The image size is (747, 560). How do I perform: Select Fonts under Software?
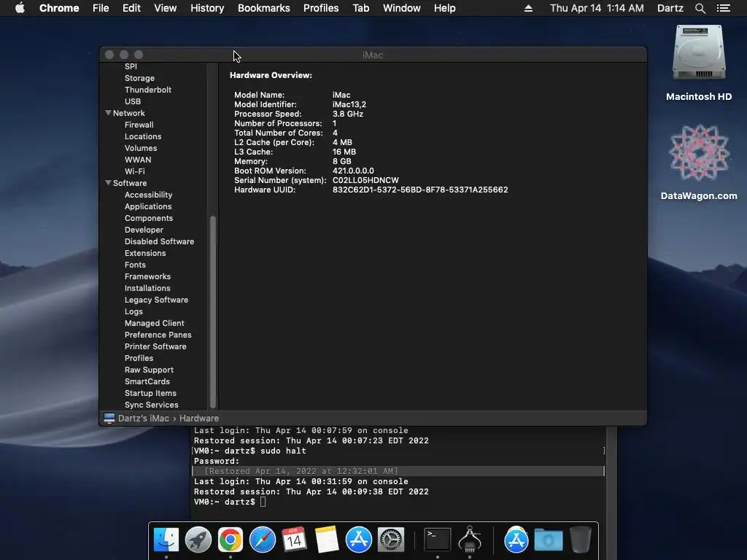click(x=135, y=265)
